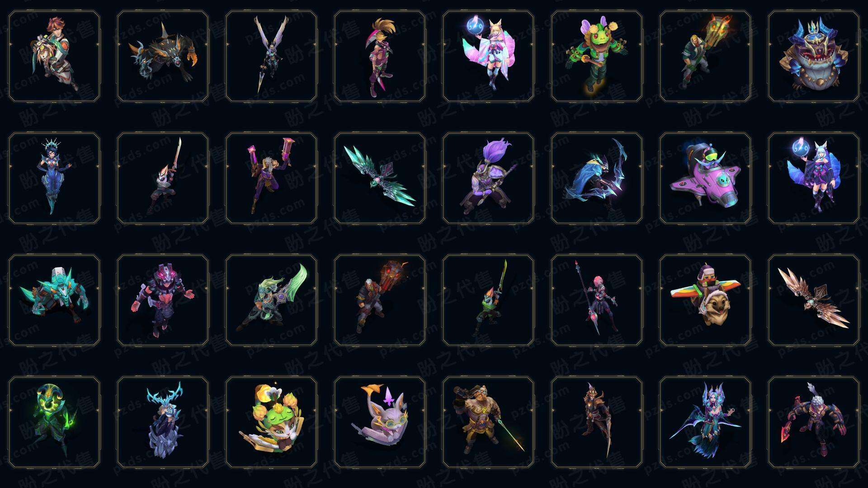Image resolution: width=868 pixels, height=488 pixels.
Task: Pick the teal crystal-winged bird skin
Action: [x=380, y=178]
